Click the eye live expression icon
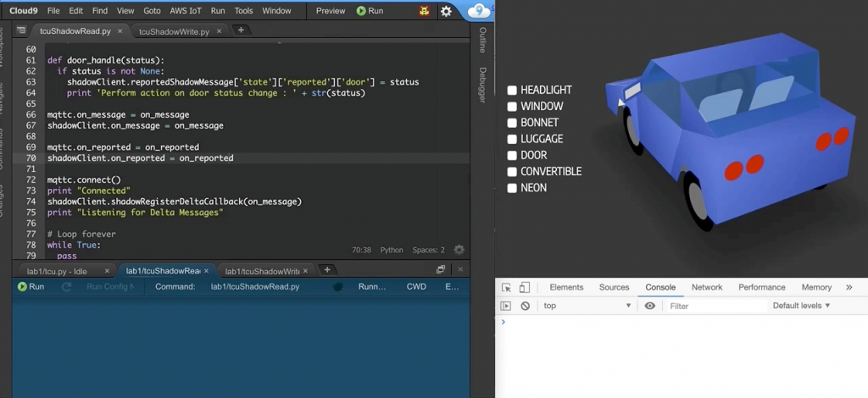The image size is (868, 398). pos(650,306)
